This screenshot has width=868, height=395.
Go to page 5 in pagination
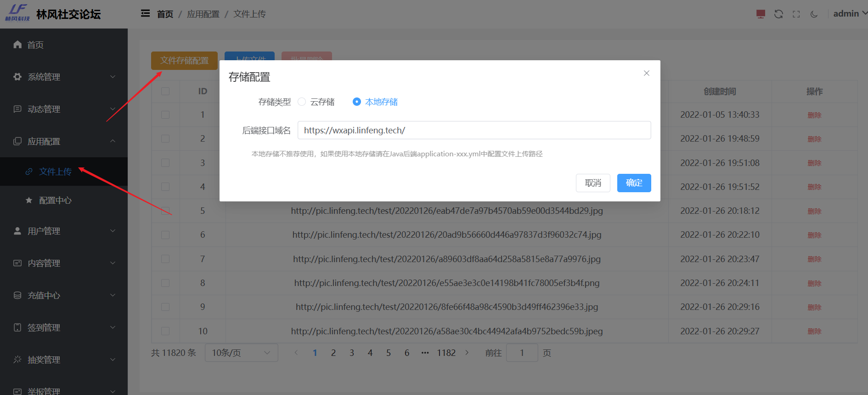pyautogui.click(x=389, y=353)
